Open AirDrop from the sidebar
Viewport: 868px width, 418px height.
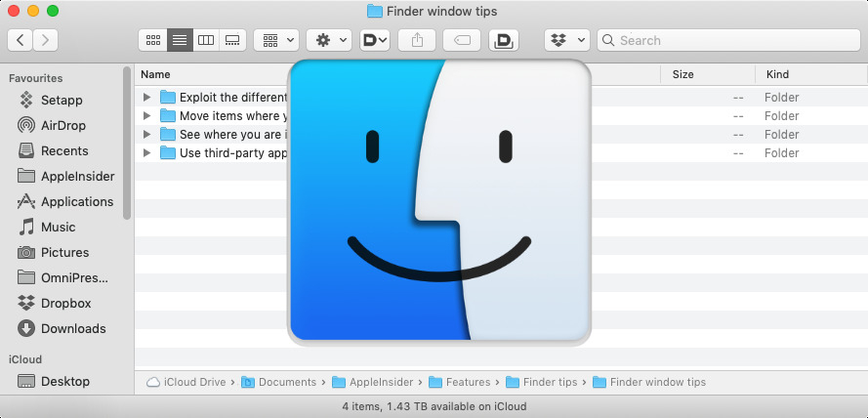click(x=63, y=125)
